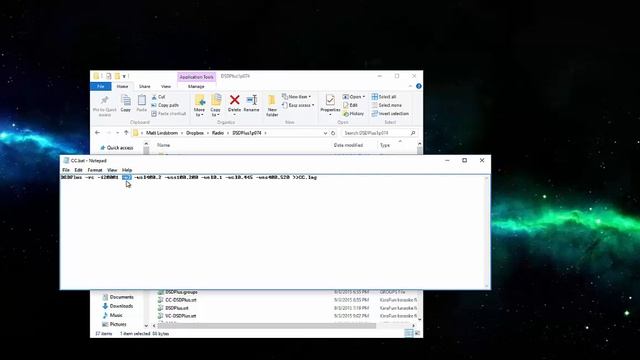
Task: Click Matt Lindstrom in the breadcrumb
Action: coord(162,133)
